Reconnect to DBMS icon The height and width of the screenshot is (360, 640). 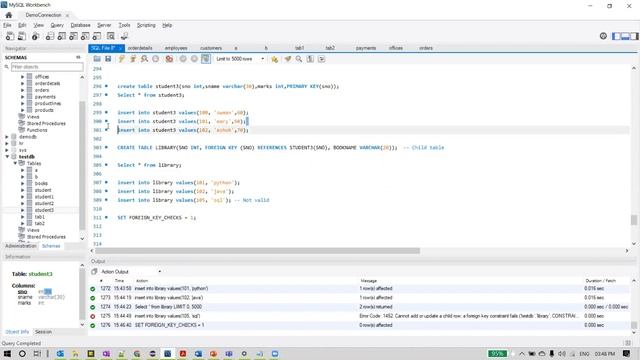124,36
